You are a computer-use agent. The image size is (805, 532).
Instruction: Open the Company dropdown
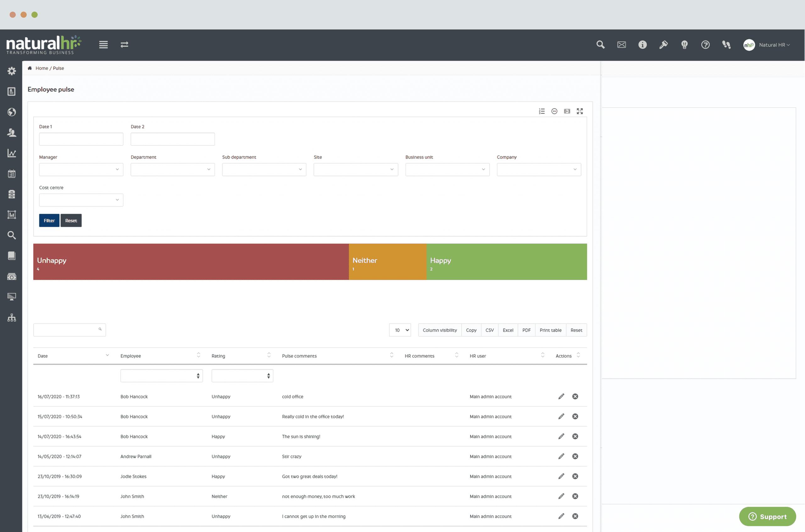pyautogui.click(x=539, y=169)
